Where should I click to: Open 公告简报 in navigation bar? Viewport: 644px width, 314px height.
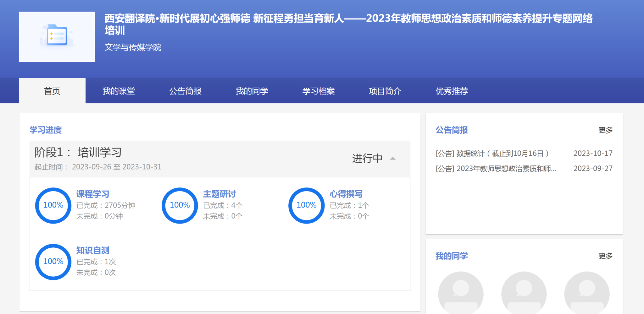[185, 91]
